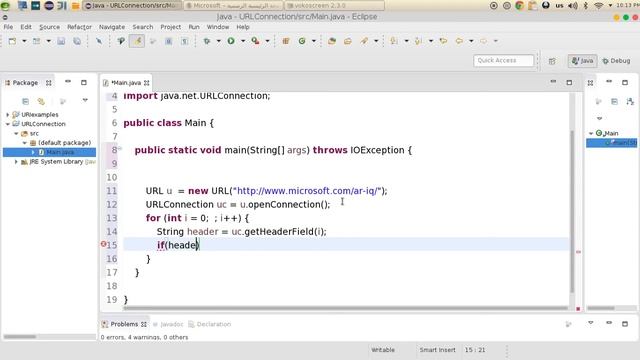640x360 pixels.
Task: Open the Navigate menu
Action: [x=112, y=27]
